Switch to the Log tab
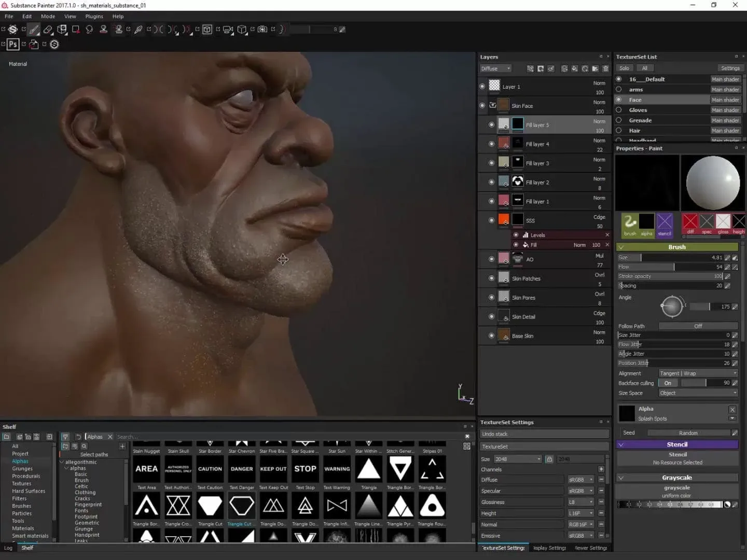 8,548
